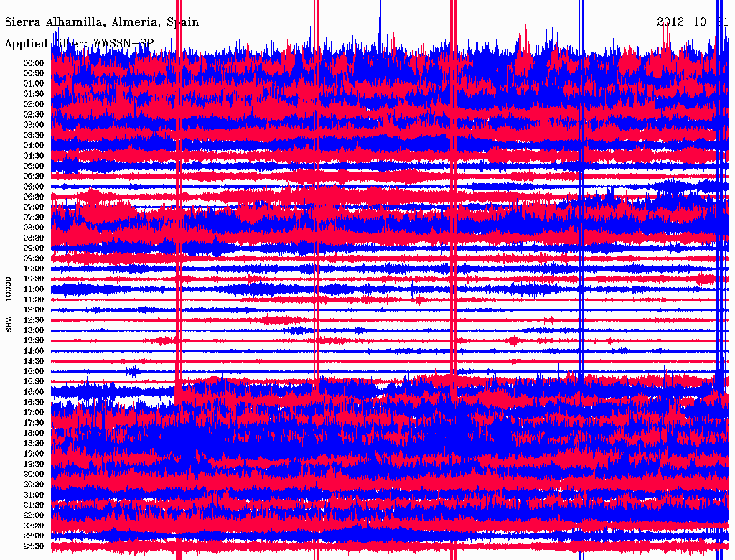
Task: Select the 00:30 time label
Action: click(33, 73)
